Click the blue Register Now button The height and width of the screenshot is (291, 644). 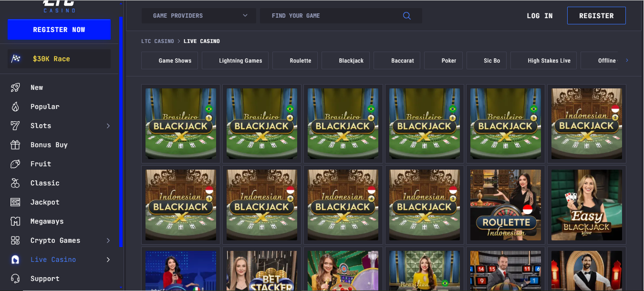[59, 30]
